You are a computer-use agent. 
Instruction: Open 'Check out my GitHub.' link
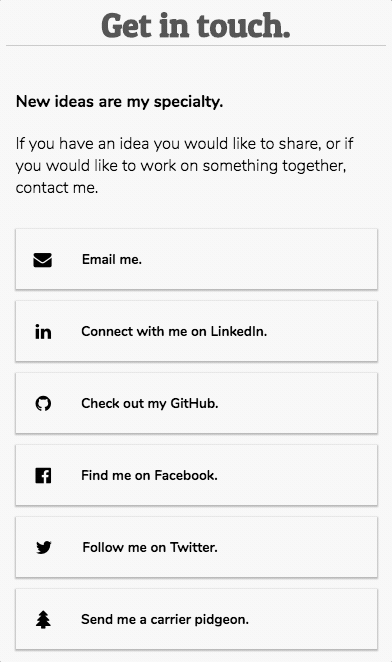tap(196, 403)
